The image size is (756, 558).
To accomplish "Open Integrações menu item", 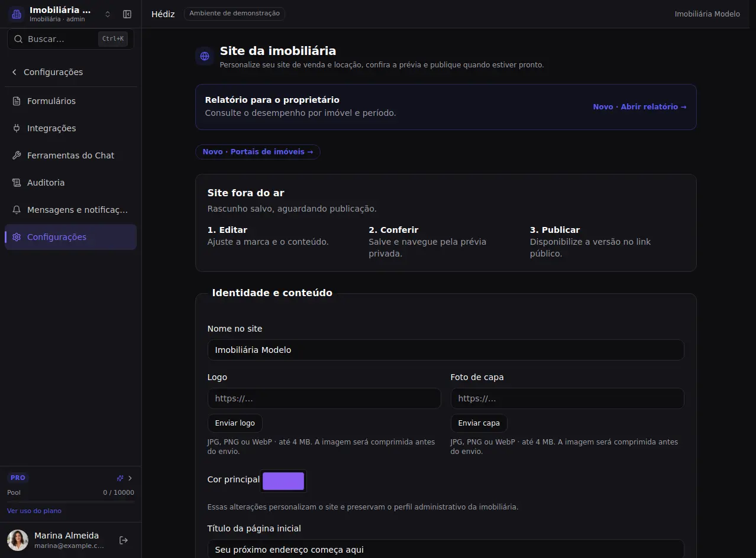I will [x=70, y=128].
